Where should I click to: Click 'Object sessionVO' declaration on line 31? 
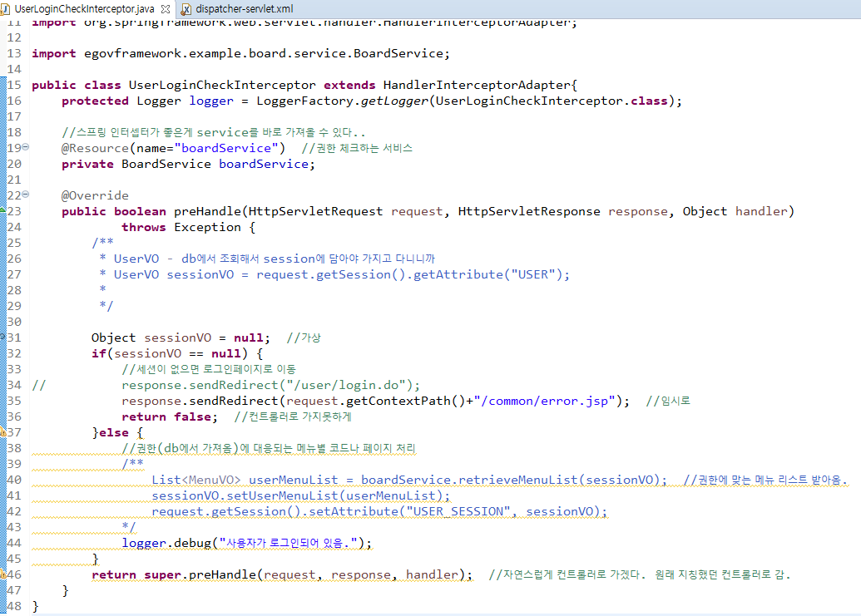(151, 338)
